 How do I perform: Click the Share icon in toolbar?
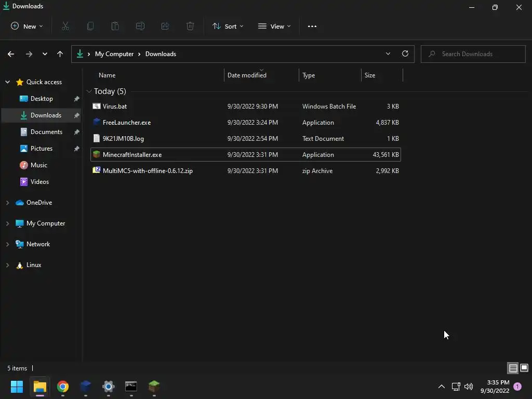coord(165,26)
